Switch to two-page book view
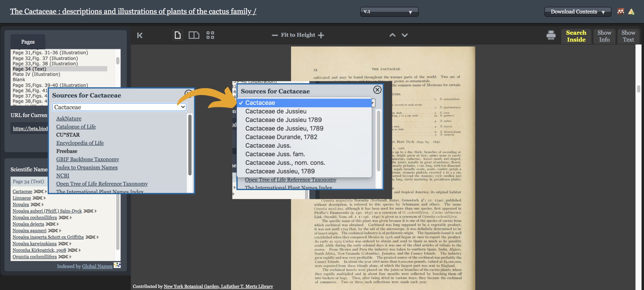Image resolution: width=644 pixels, height=290 pixels. tap(194, 35)
